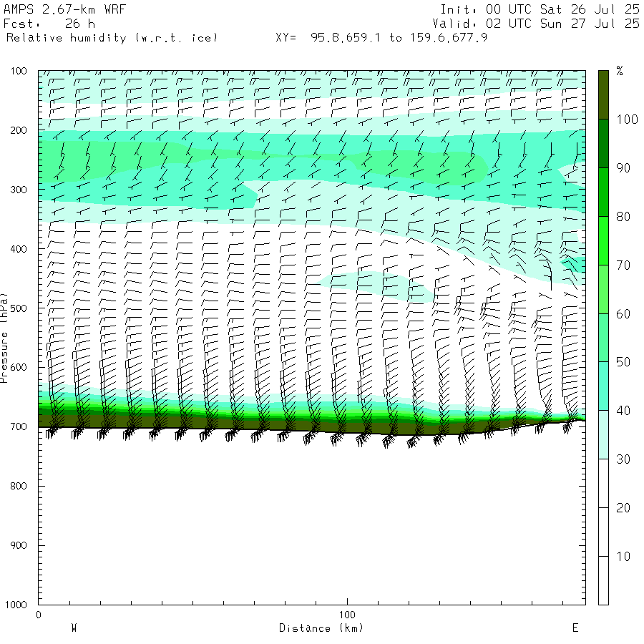644x644 pixels.
Task: Click the empty below-terrain region near 900 hPa
Action: pyautogui.click(x=312, y=545)
